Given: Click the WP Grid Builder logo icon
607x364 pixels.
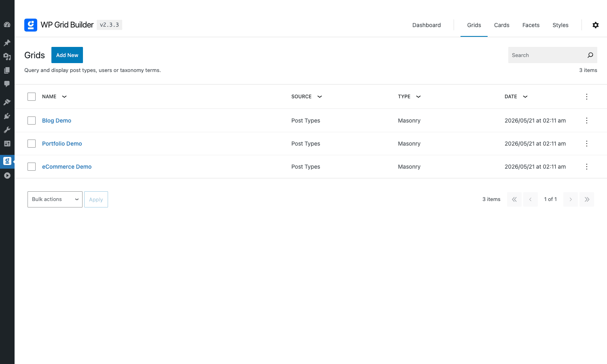Looking at the screenshot, I should coord(31,25).
